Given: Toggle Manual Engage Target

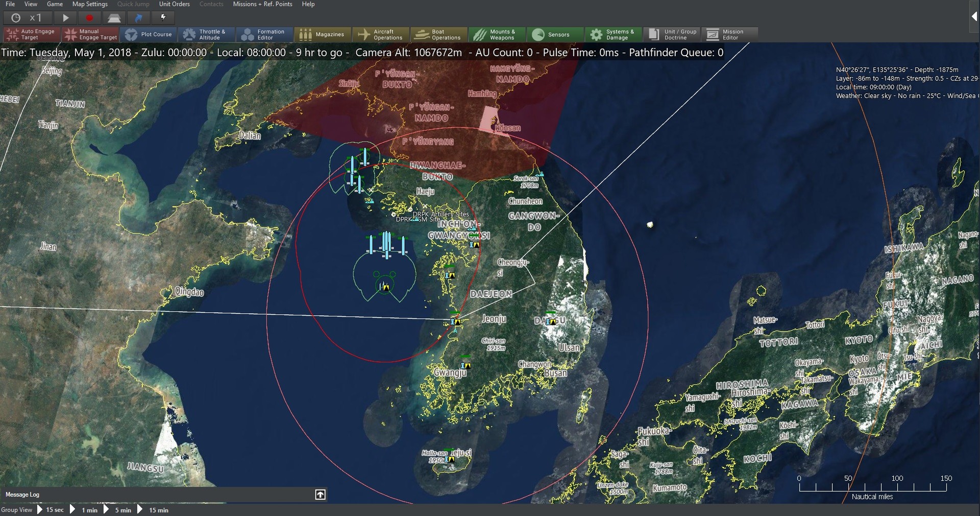Looking at the screenshot, I should point(90,34).
